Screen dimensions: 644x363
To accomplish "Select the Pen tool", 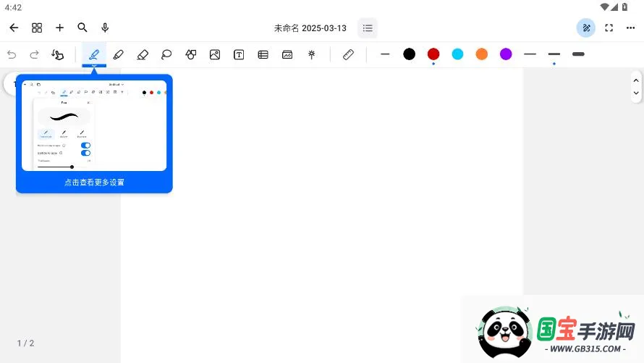I will (94, 54).
